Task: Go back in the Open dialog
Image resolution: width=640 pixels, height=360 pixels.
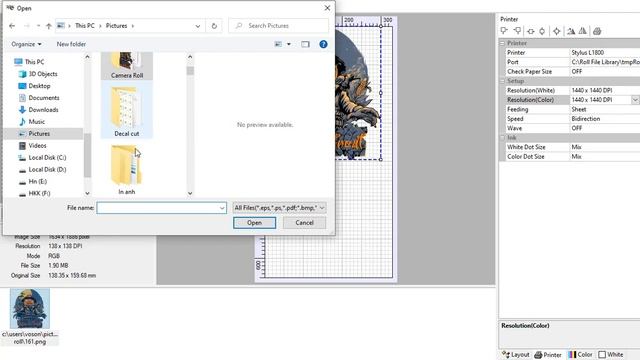Action: [x=12, y=26]
